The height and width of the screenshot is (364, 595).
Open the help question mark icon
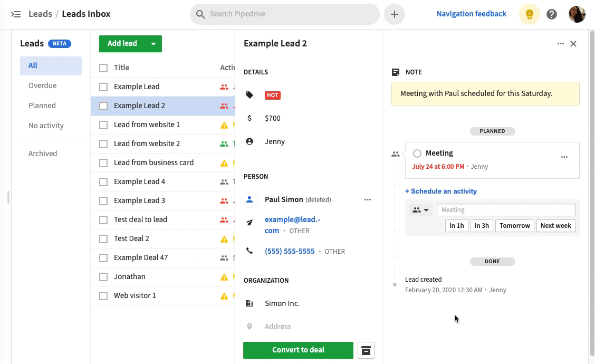(x=552, y=14)
